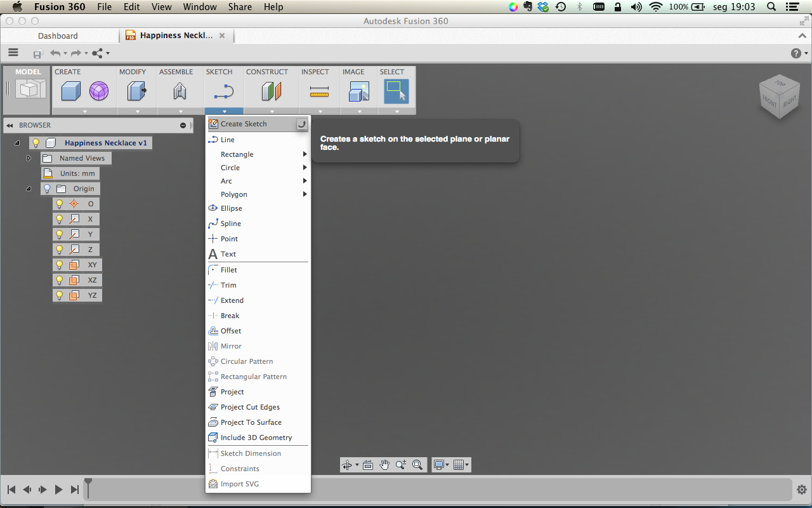
Task: Expand the Rectangle submenu
Action: (x=259, y=154)
